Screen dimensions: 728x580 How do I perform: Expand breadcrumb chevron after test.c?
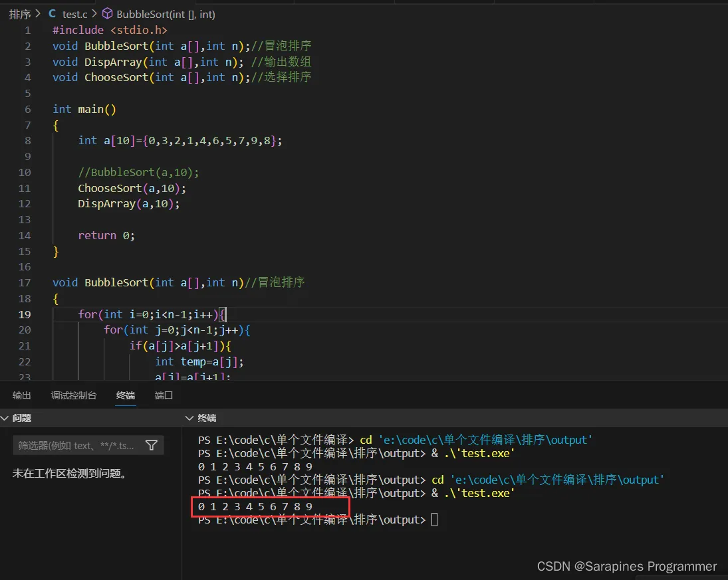(x=94, y=14)
